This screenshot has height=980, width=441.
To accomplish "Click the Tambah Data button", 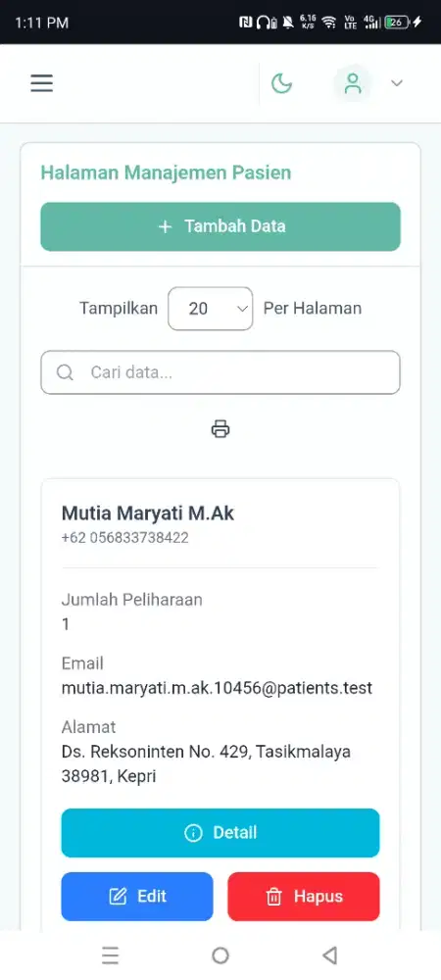I will click(220, 226).
